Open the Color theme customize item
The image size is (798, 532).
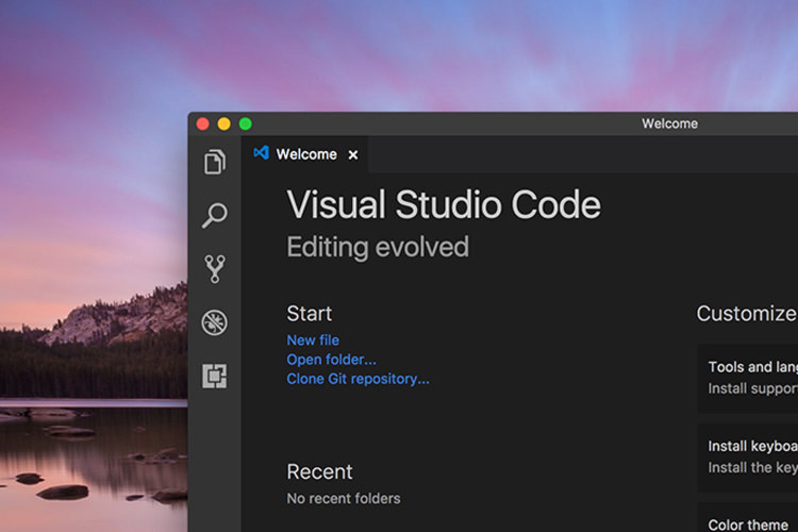coord(747,518)
